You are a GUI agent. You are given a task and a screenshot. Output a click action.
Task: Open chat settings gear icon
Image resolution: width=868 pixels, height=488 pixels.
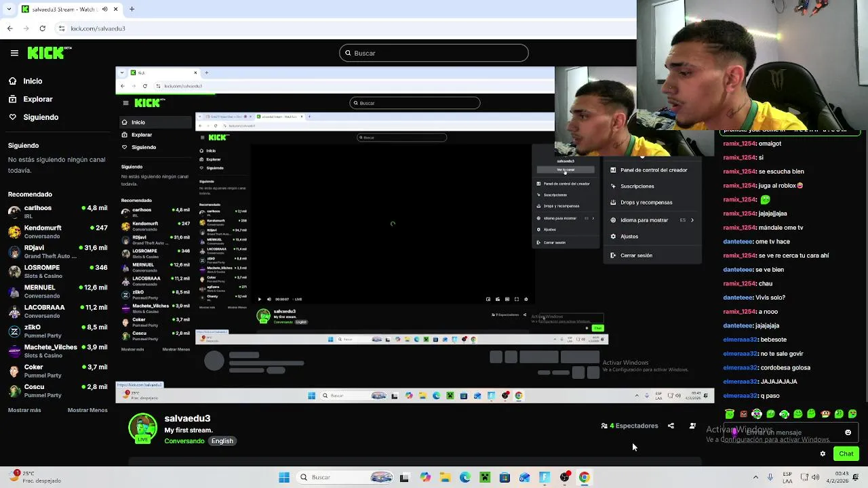823,454
